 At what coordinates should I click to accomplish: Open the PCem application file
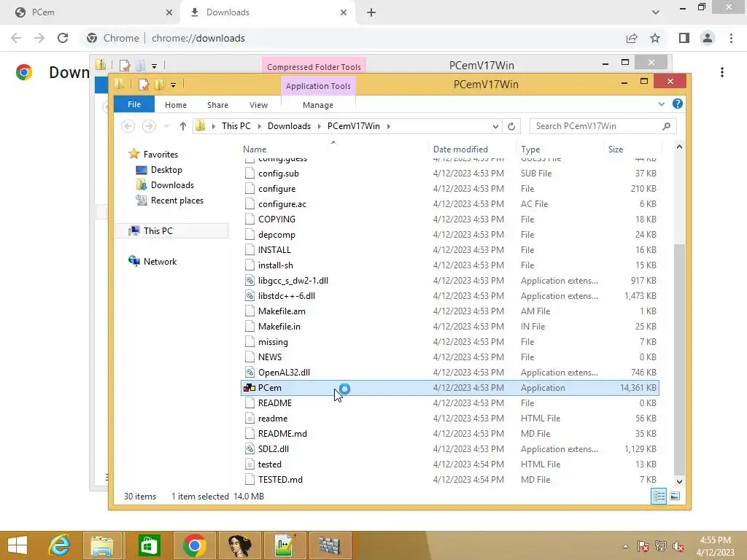[450, 388]
